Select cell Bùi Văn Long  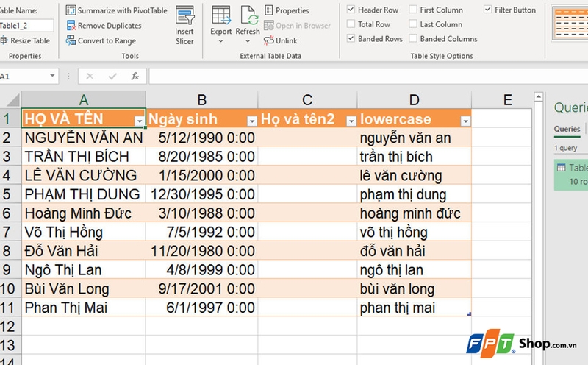(x=84, y=288)
